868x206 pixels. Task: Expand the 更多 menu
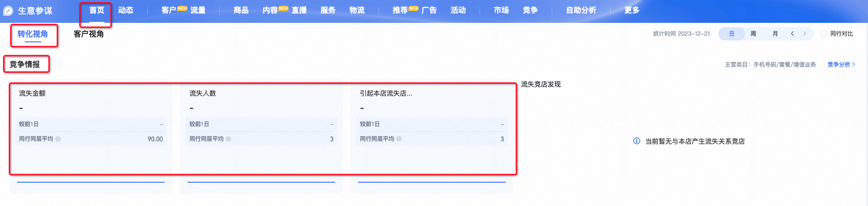coord(632,10)
